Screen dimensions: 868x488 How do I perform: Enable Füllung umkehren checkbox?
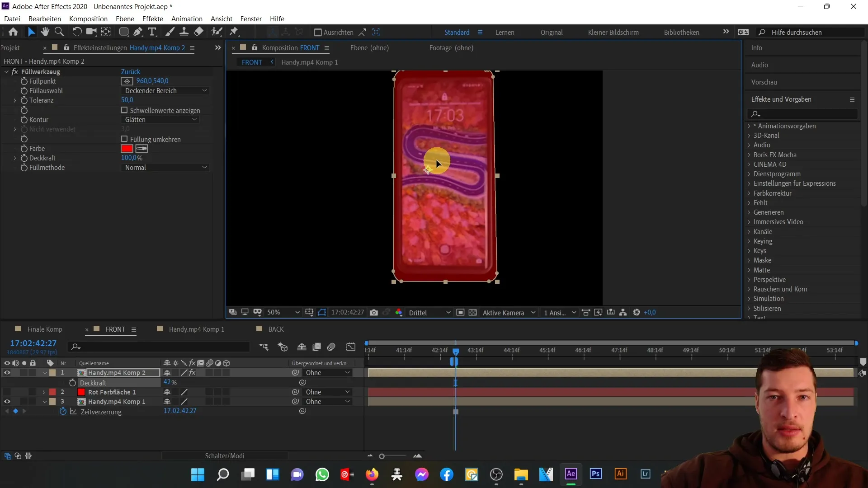(124, 139)
